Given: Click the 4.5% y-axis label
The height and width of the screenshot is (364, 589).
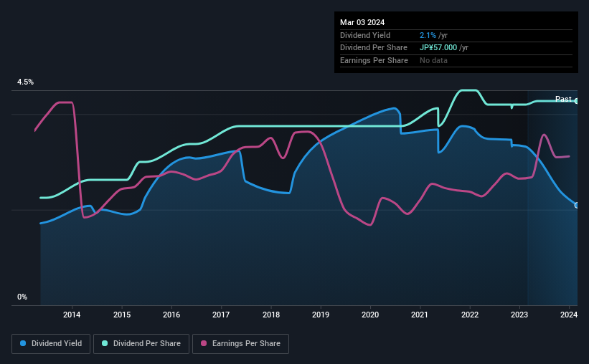Looking at the screenshot, I should coord(25,82).
